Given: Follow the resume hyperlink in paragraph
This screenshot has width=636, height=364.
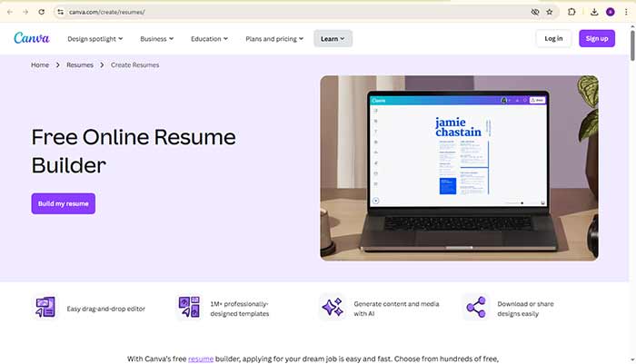Looking at the screenshot, I should coord(201,359).
